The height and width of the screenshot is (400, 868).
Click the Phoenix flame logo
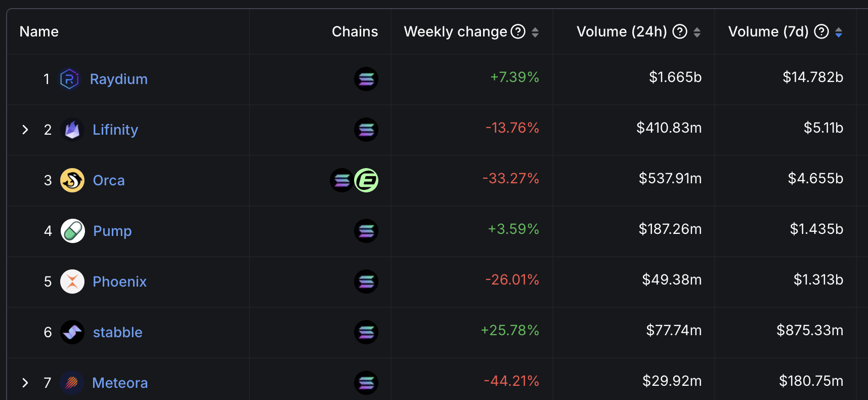tap(72, 282)
